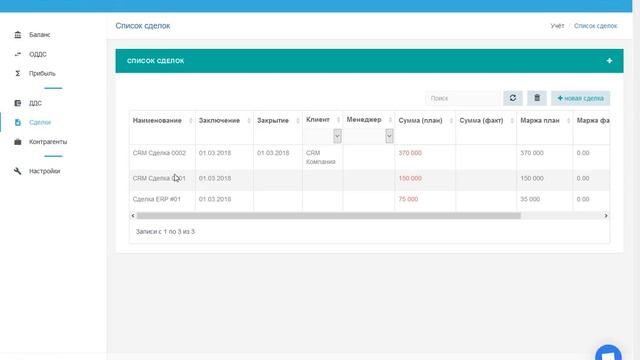The image size is (640, 360).
Task: Select the Сделки menu item
Action: [x=40, y=122]
